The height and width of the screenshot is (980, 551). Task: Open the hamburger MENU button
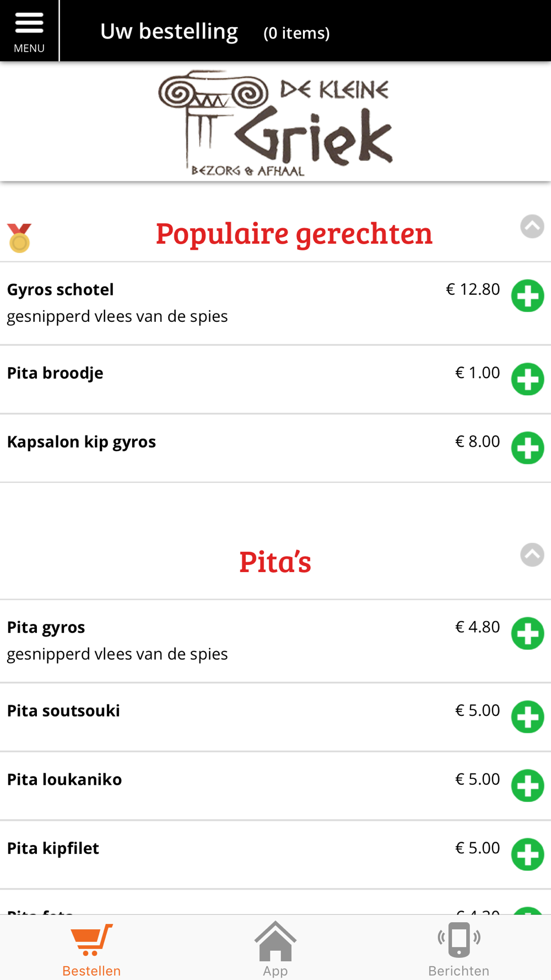[x=29, y=30]
